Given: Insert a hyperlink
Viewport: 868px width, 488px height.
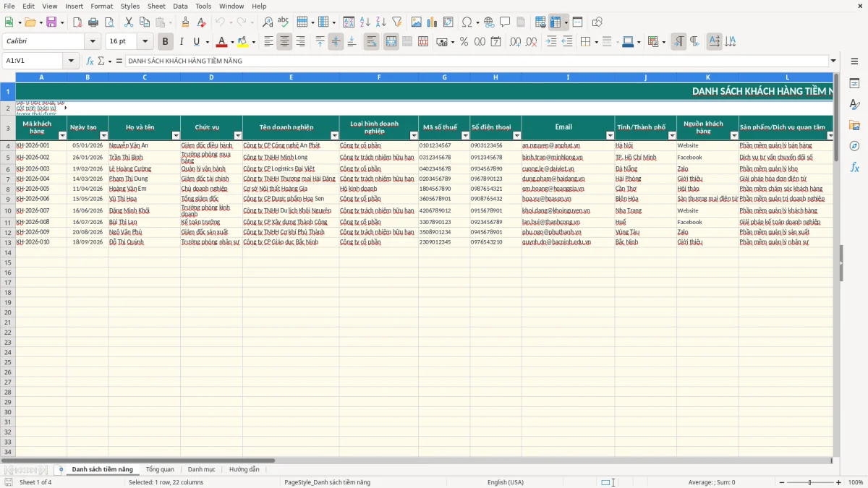Looking at the screenshot, I should pyautogui.click(x=489, y=22).
